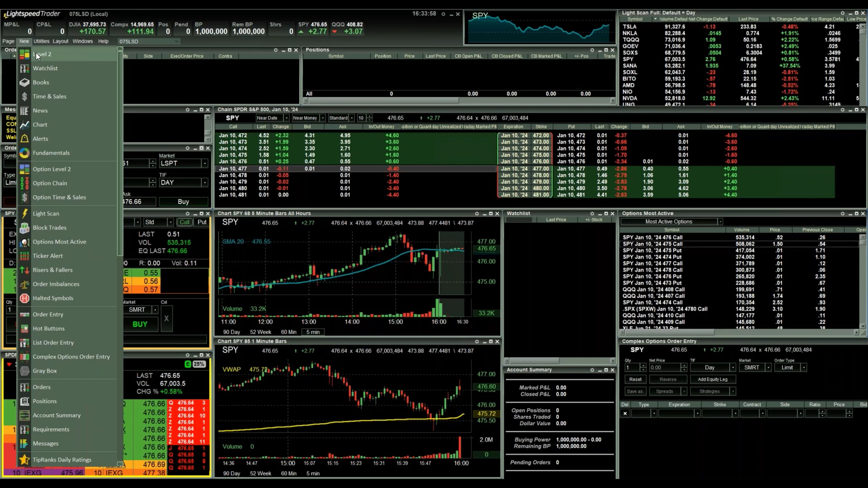Screen dimensions: 868x488
Task: Click the Add Equity Leg button
Action: pos(712,379)
